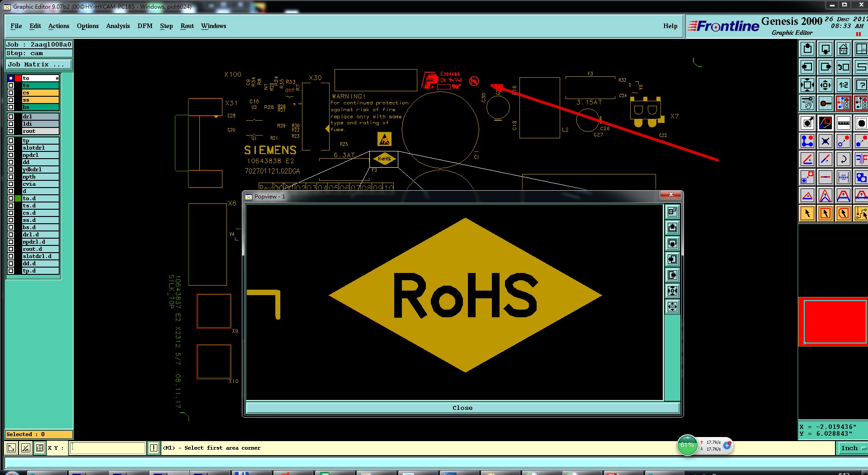
Task: Open the Inch units dropdown
Action: 853,448
